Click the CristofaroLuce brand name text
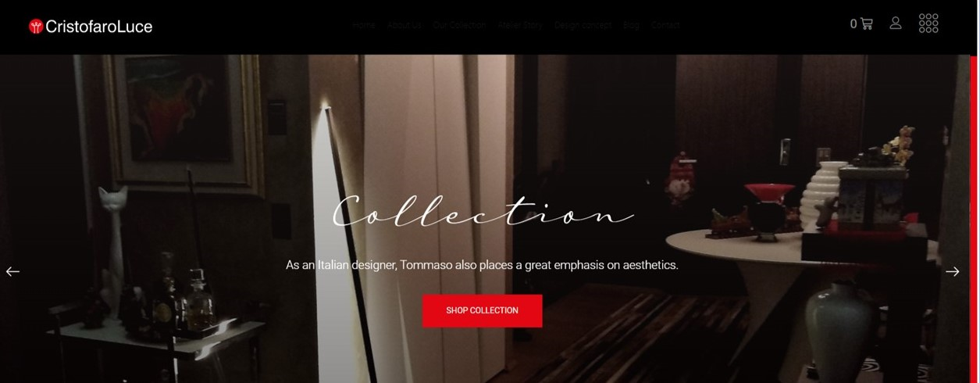This screenshot has height=383, width=980. click(x=99, y=27)
